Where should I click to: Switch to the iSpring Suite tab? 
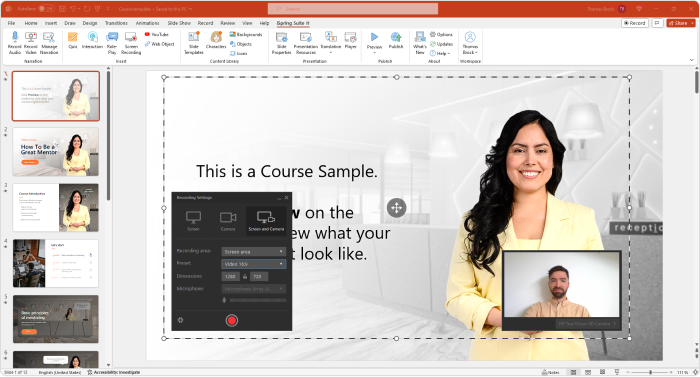[x=293, y=23]
